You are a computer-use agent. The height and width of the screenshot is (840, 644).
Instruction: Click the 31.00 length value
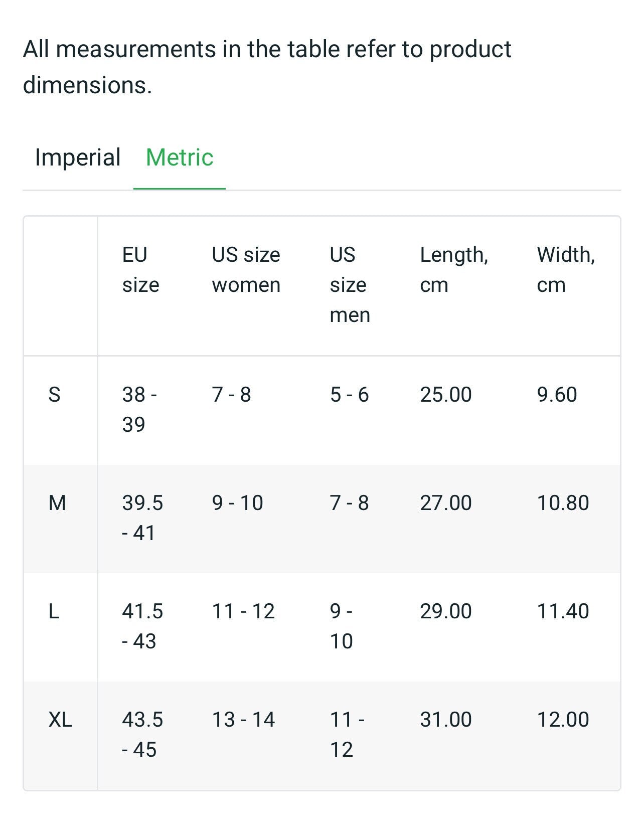[445, 720]
